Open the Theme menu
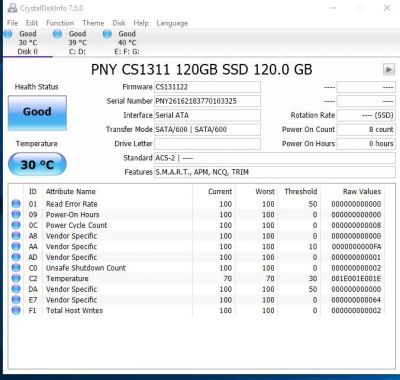The width and height of the screenshot is (400, 380). [x=93, y=23]
